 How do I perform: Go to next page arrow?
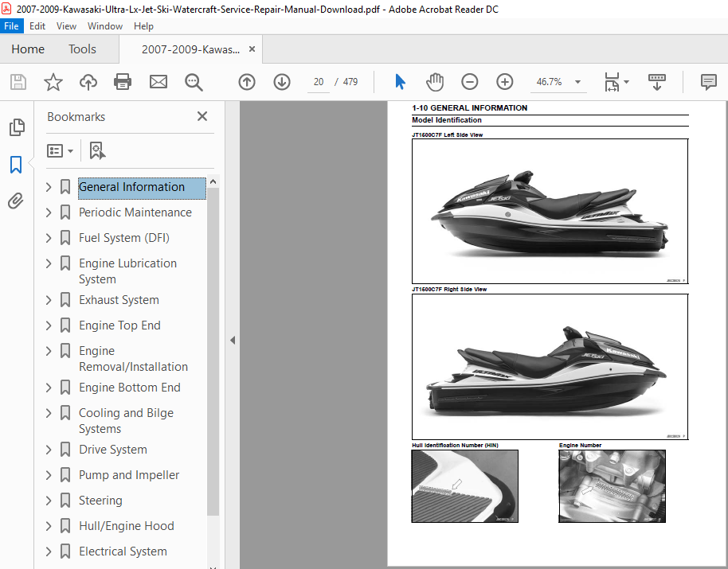click(282, 82)
